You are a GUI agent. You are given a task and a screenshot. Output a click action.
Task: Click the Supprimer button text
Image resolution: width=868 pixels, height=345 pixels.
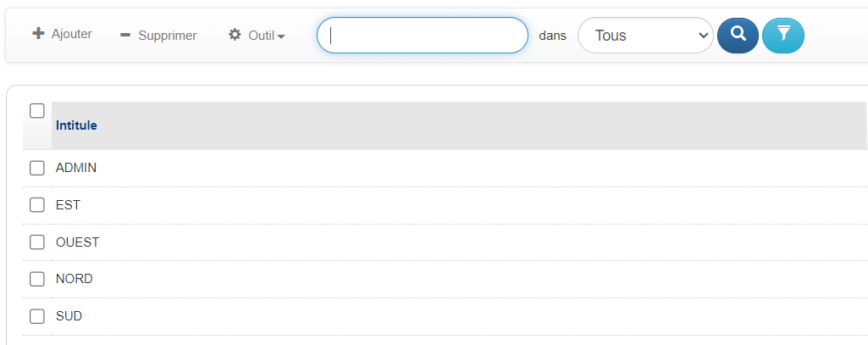(167, 36)
